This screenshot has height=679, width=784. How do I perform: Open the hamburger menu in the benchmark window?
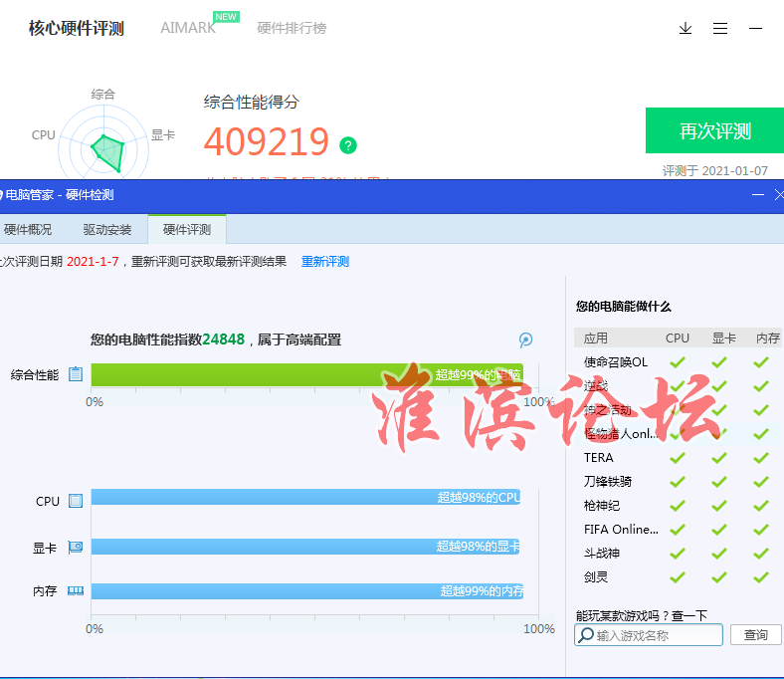[720, 29]
